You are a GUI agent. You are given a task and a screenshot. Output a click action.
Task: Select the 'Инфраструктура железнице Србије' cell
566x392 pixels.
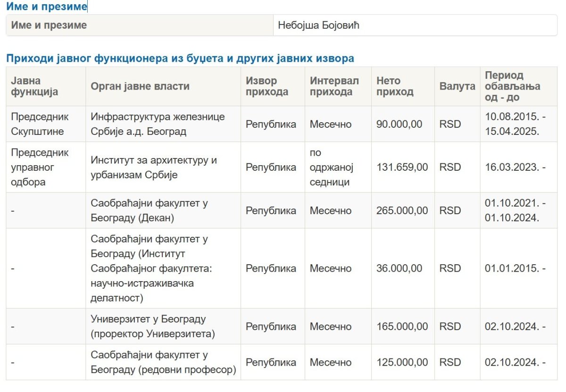[x=158, y=124]
